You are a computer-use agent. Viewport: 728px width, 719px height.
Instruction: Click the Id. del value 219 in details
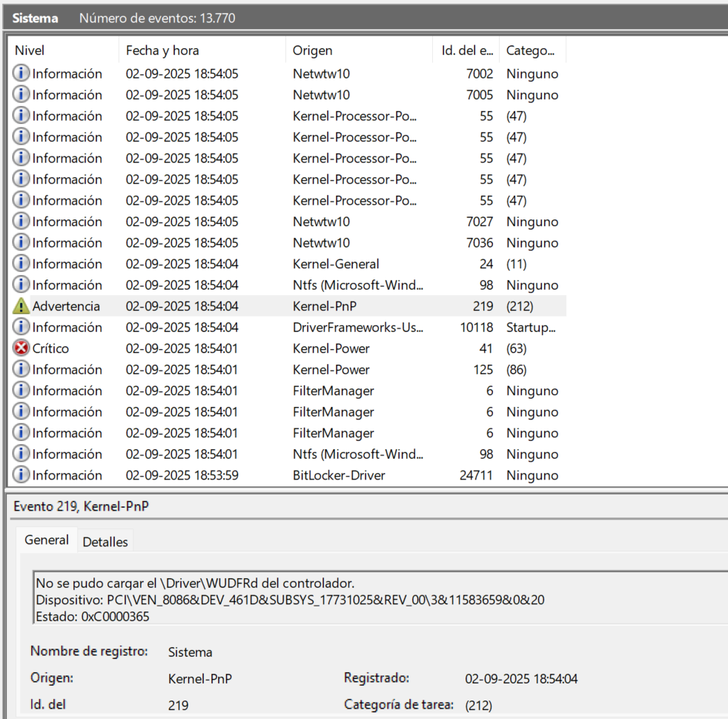178,706
